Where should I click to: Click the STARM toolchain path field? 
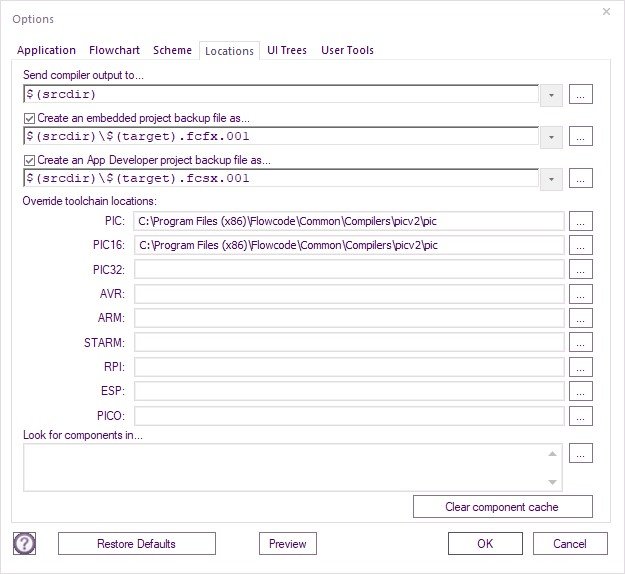349,343
